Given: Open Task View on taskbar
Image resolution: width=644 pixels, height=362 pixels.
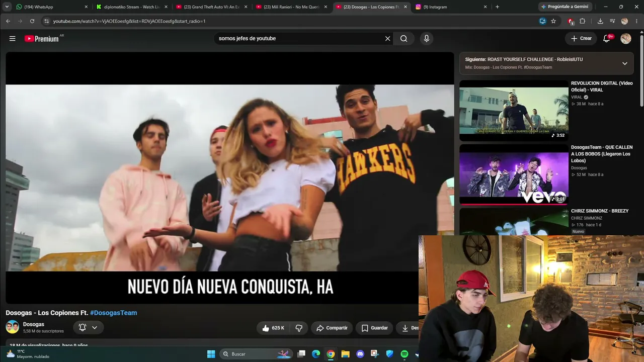Looking at the screenshot, I should click(x=301, y=354).
